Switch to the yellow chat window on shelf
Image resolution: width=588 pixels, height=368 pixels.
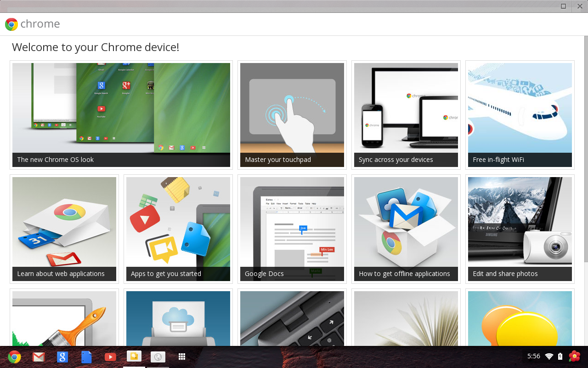point(134,356)
